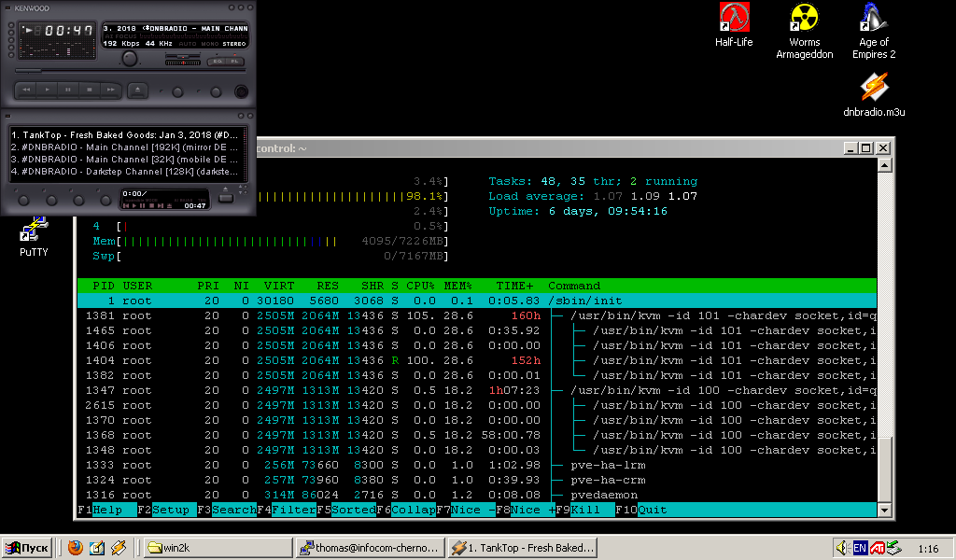Click the eject/open file button in Winamp
Screen dimensions: 956x560
pyautogui.click(x=138, y=91)
